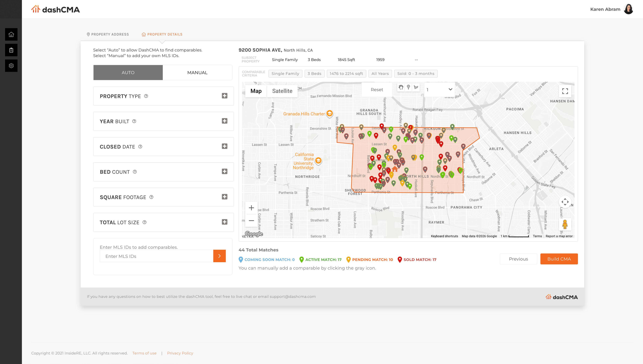Open the settings gear in the sidebar

[x=11, y=66]
